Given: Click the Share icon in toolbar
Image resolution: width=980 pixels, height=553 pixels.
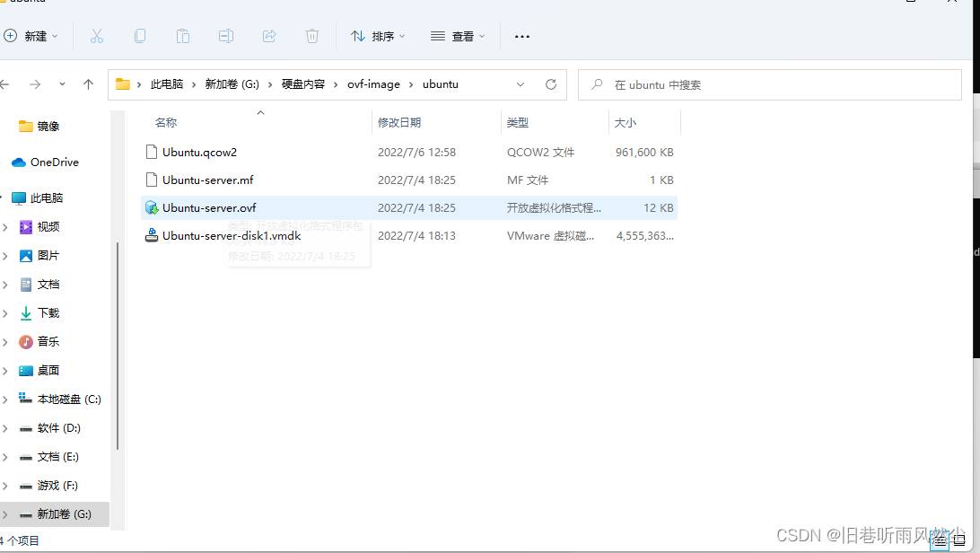Looking at the screenshot, I should (269, 36).
